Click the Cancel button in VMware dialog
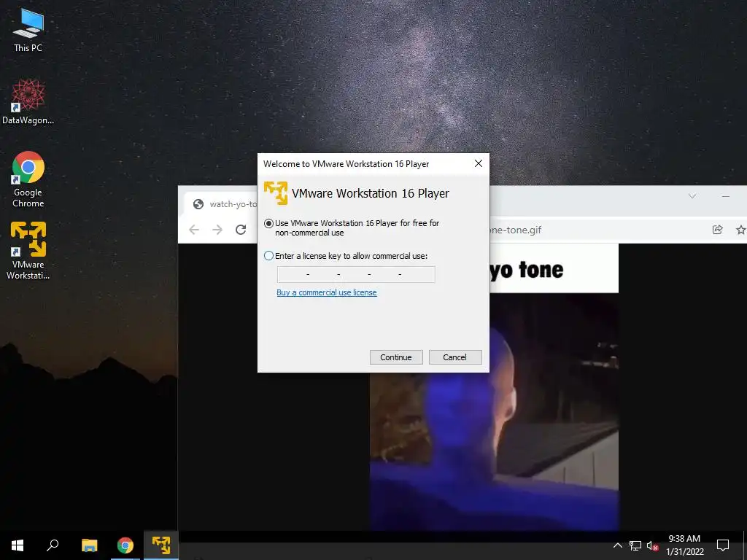The height and width of the screenshot is (560, 747). pyautogui.click(x=455, y=357)
